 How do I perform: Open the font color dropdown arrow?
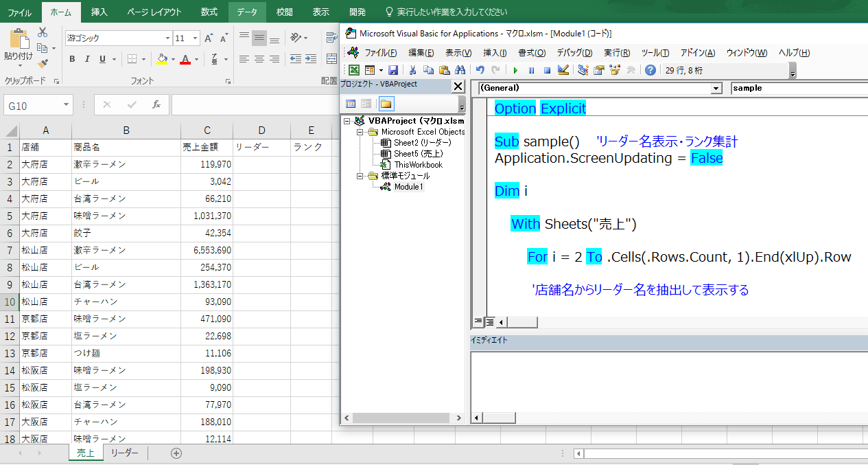[197, 60]
